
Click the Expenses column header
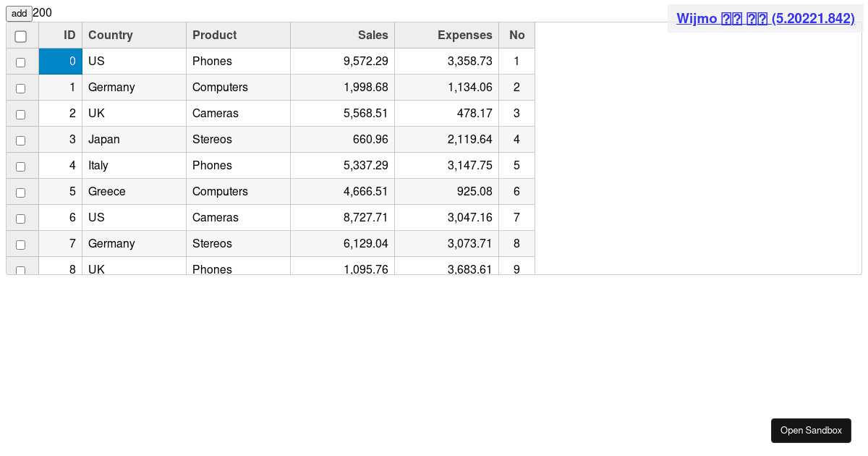pyautogui.click(x=446, y=35)
